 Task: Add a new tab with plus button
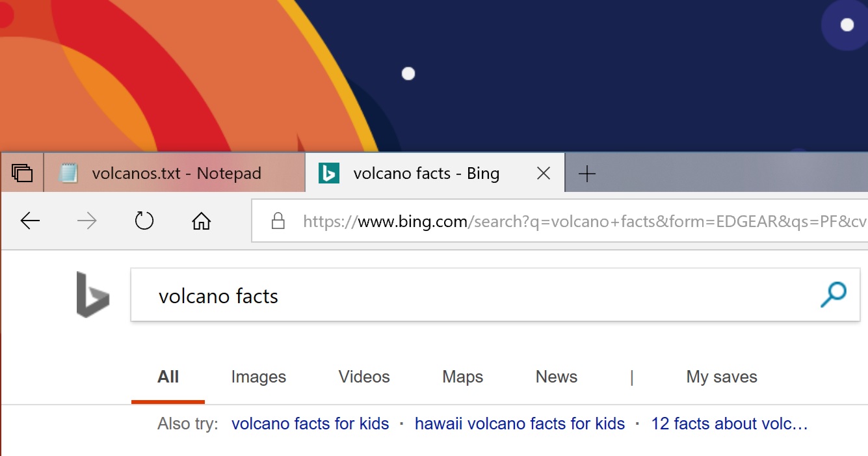click(586, 173)
